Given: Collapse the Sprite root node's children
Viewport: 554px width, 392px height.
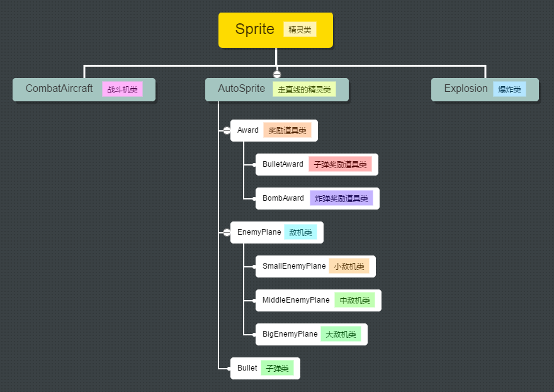Looking at the screenshot, I should click(x=276, y=74).
